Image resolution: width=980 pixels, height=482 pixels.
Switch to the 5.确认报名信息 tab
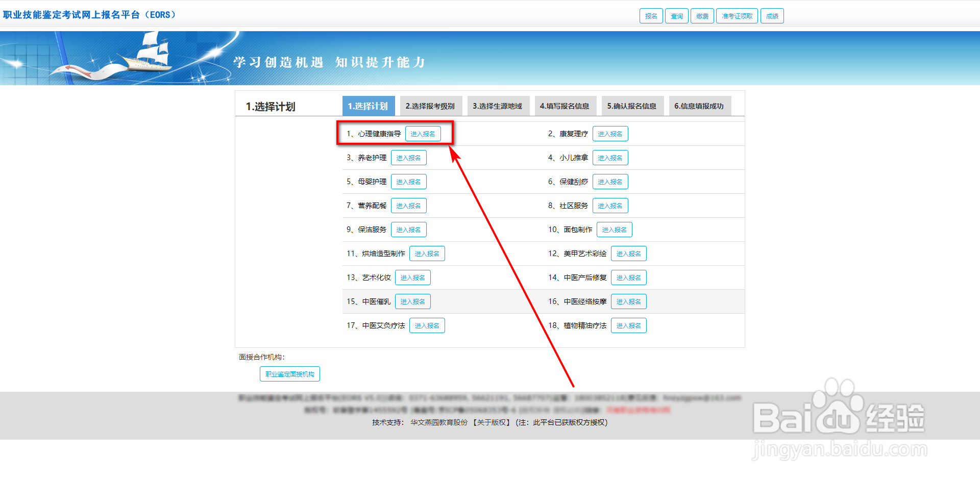coord(632,106)
